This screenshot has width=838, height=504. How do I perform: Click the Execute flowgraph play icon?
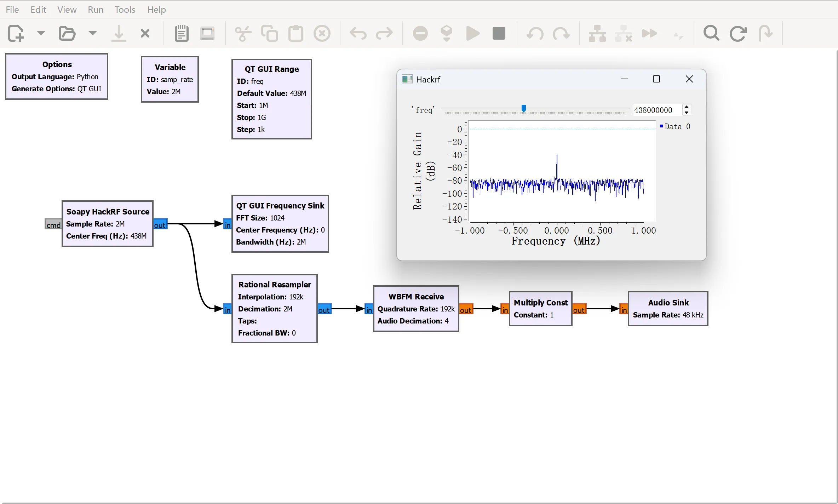(x=473, y=34)
